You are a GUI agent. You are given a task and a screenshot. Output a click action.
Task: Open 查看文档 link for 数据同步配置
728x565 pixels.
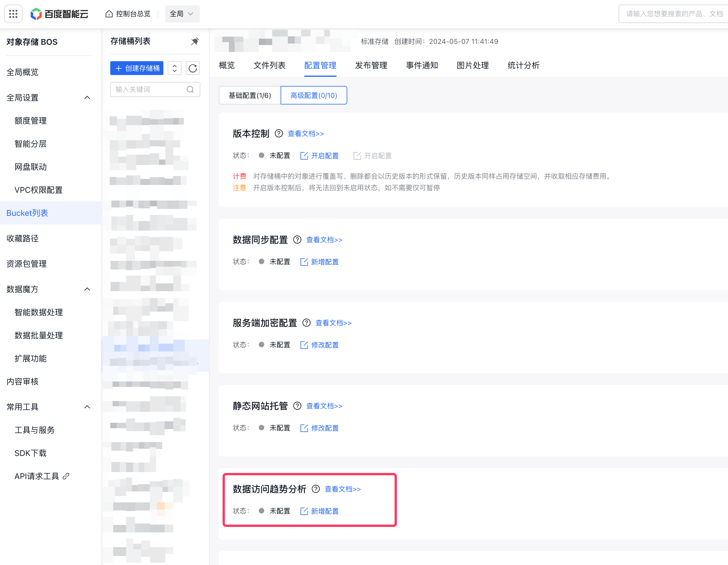[x=324, y=240]
